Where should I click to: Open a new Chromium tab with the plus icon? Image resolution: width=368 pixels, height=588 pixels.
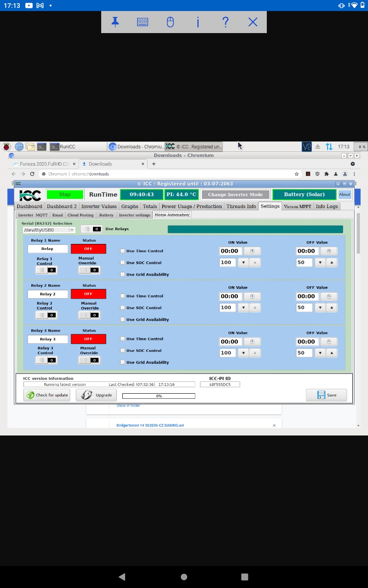pyautogui.click(x=154, y=164)
